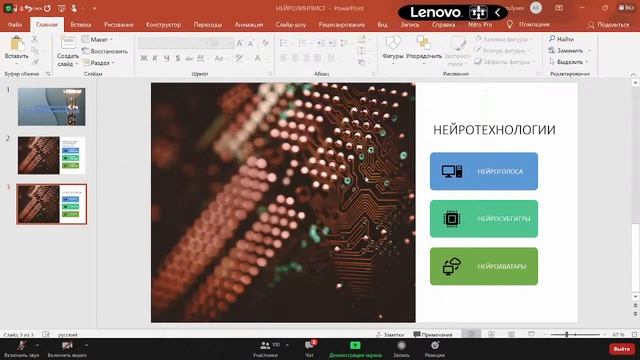Click the Undo arrow in quick access toolbar
This screenshot has width=640, height=360.
(x=29, y=8)
